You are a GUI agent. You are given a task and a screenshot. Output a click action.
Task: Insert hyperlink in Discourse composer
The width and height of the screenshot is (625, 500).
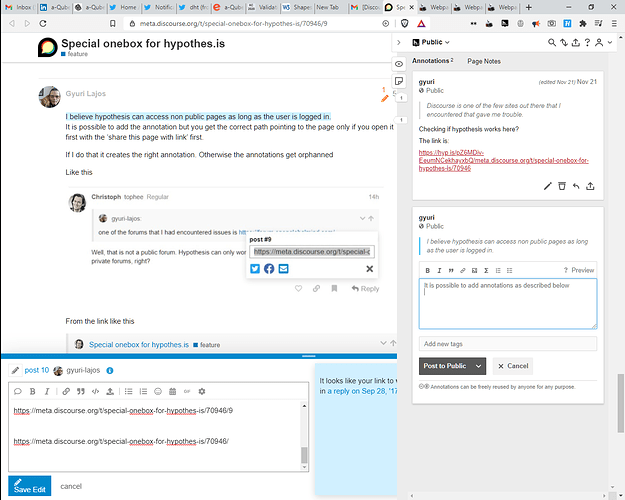tap(66, 392)
